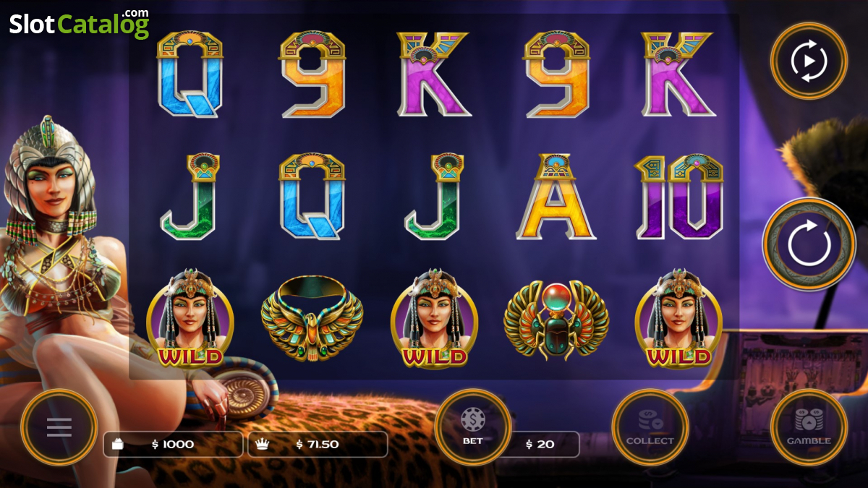Select the golden eagle necklace symbol

click(312, 319)
